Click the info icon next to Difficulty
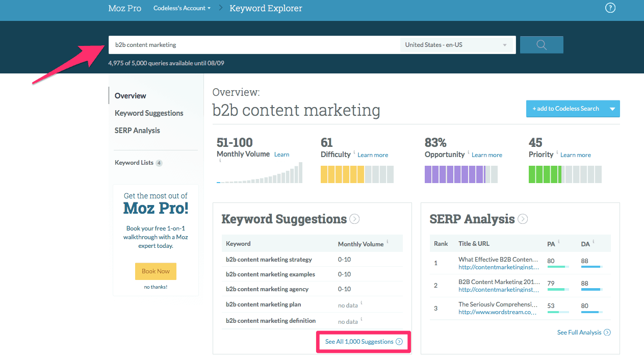The height and width of the screenshot is (358, 644). pos(354,152)
